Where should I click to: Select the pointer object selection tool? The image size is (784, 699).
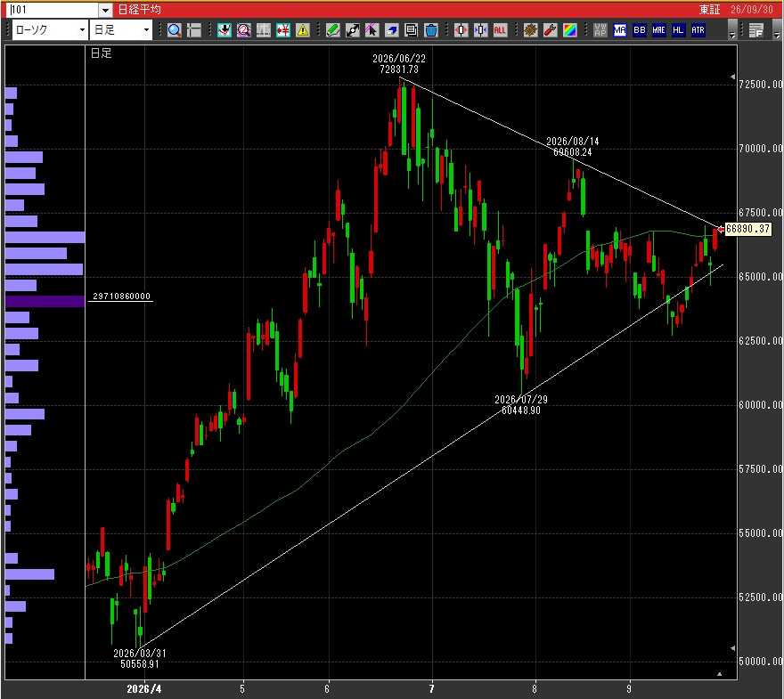[x=372, y=30]
